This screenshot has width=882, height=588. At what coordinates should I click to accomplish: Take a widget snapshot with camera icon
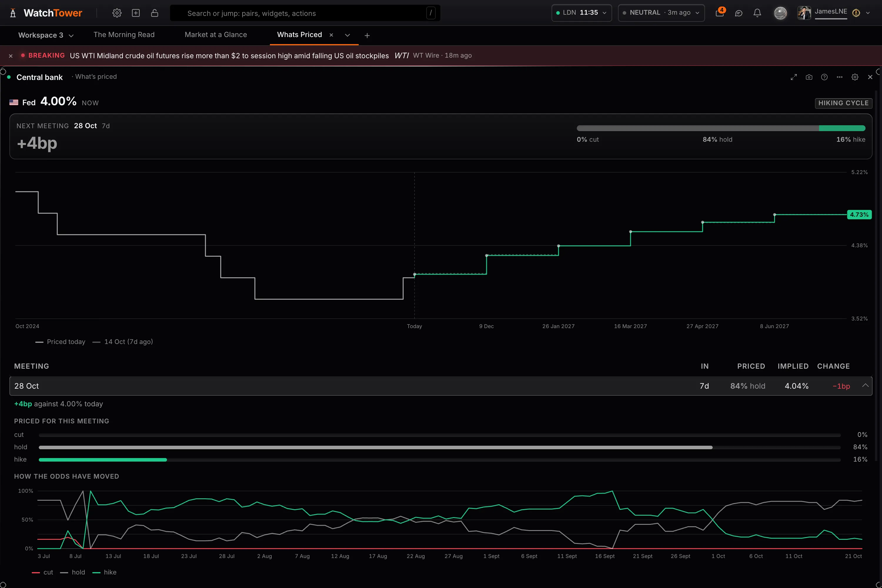[809, 77]
